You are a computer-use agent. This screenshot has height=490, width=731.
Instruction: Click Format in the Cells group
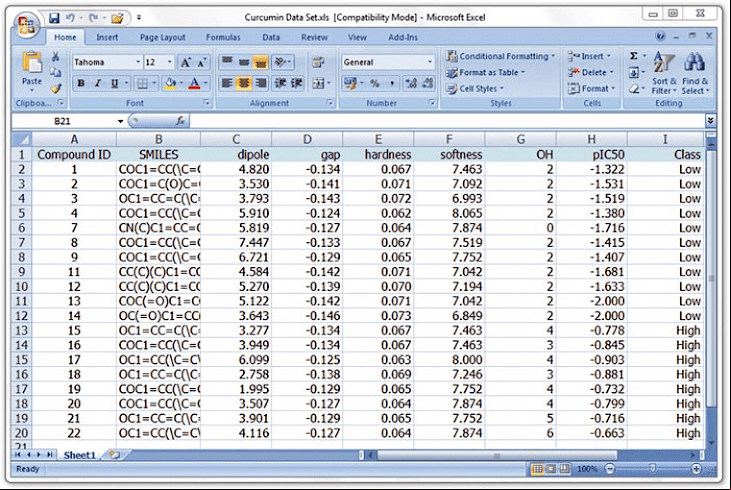click(x=592, y=89)
